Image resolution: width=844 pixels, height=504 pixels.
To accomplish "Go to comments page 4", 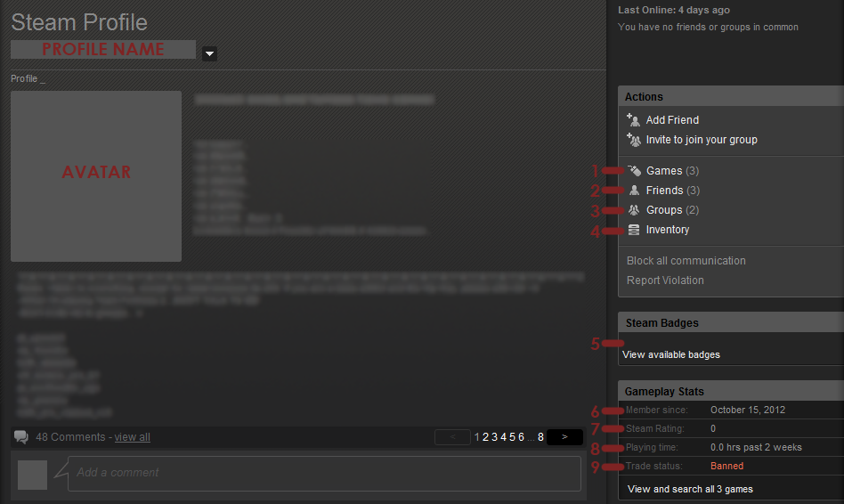I will point(503,437).
